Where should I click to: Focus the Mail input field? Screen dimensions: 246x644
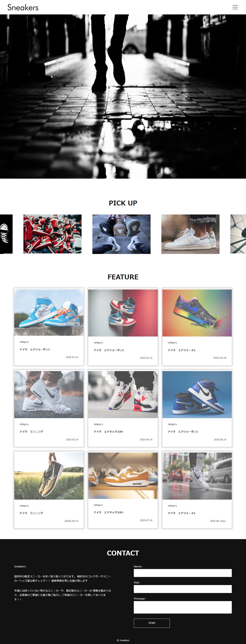[x=183, y=589]
